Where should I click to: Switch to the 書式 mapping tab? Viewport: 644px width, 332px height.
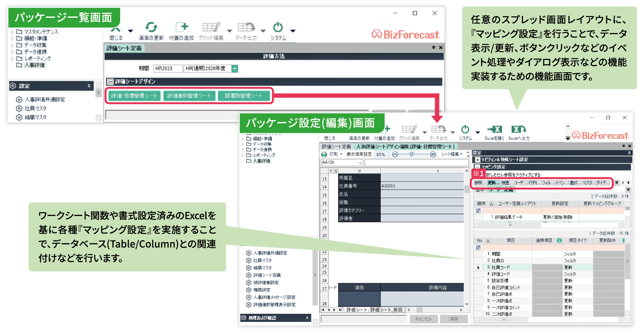point(575,183)
